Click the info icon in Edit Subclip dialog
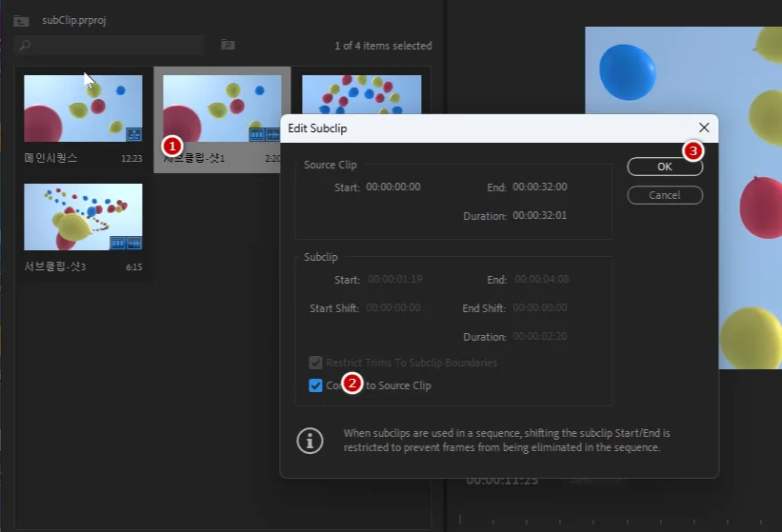 (x=310, y=440)
